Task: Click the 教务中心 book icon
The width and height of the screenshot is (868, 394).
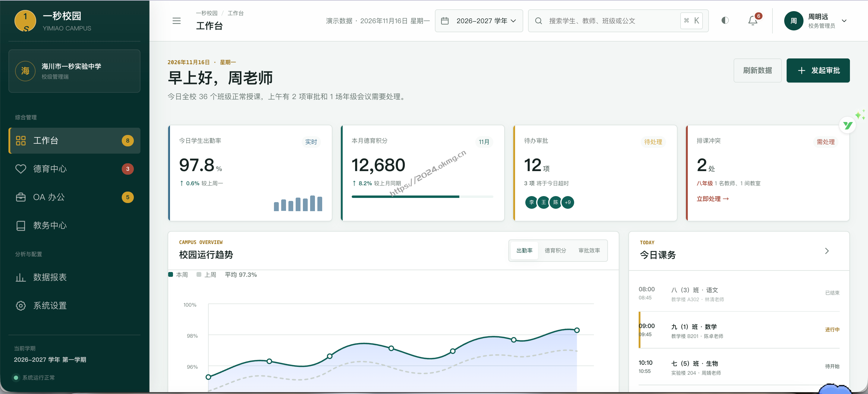Action: coord(20,225)
